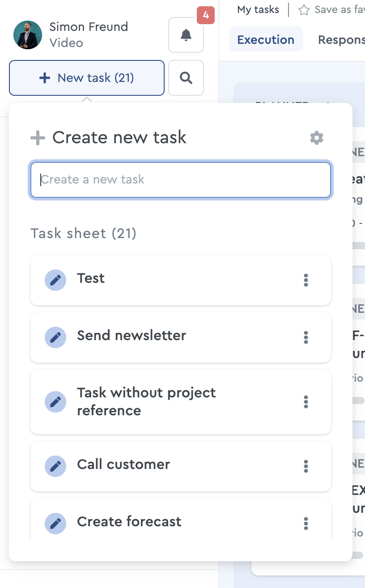The image size is (365, 588).
Task: Click the search magnifier icon
Action: pyautogui.click(x=186, y=78)
